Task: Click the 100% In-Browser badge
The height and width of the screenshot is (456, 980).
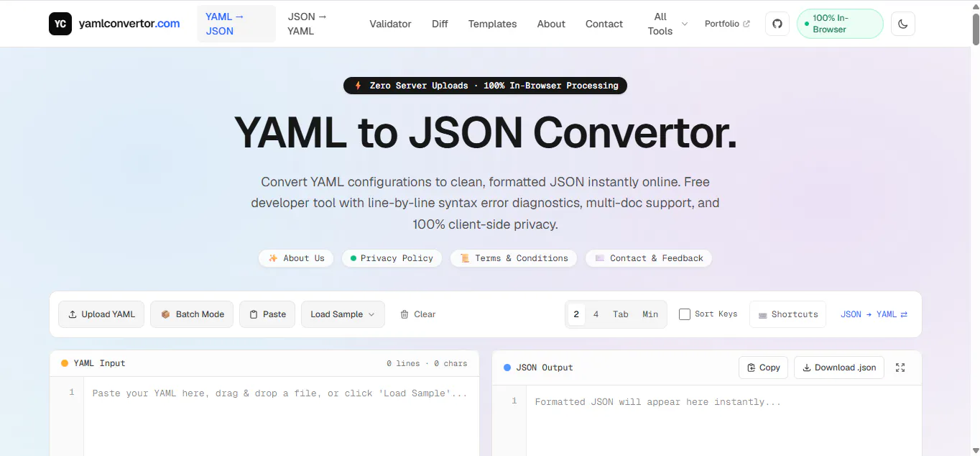Action: pyautogui.click(x=840, y=24)
